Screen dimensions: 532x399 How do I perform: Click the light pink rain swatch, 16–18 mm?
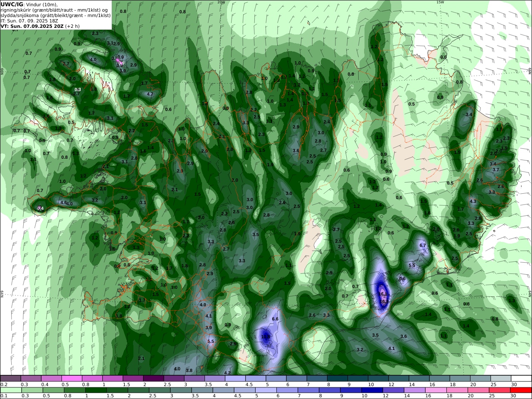[436, 390]
